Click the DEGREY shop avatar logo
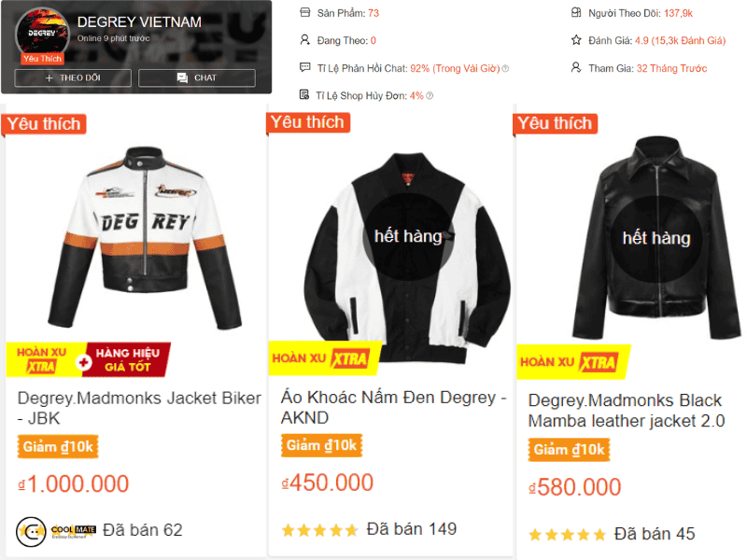This screenshot has height=560, width=747. (42, 34)
